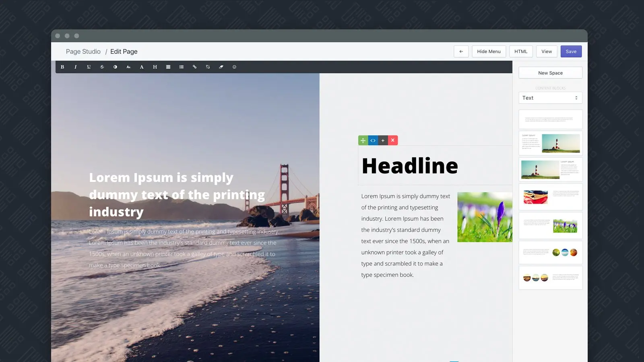Select the three circular images block thumbnail
Image resolution: width=644 pixels, height=362 pixels.
[x=550, y=252]
